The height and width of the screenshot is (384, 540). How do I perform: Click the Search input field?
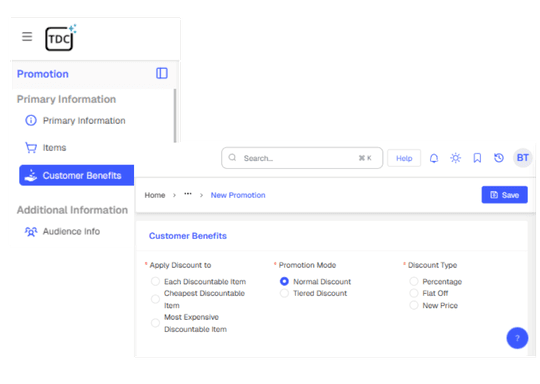[302, 158]
